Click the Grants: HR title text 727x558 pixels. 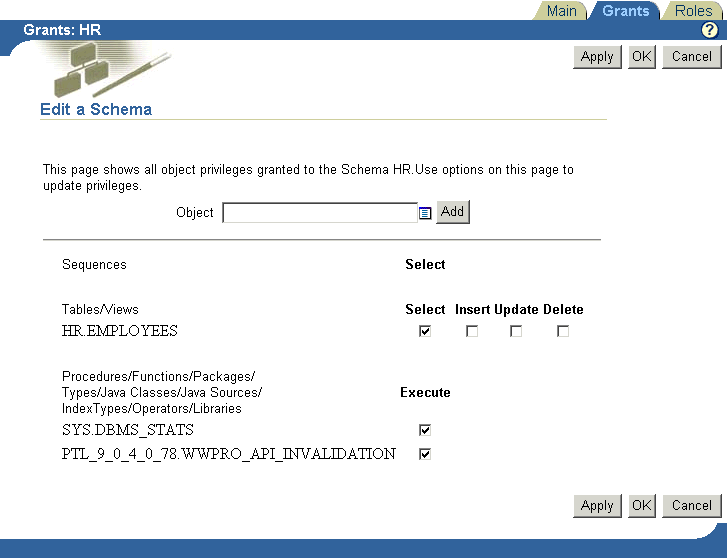(62, 30)
